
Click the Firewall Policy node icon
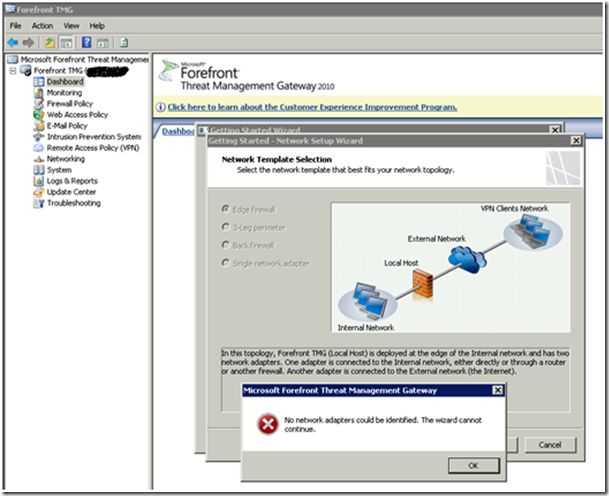39,104
